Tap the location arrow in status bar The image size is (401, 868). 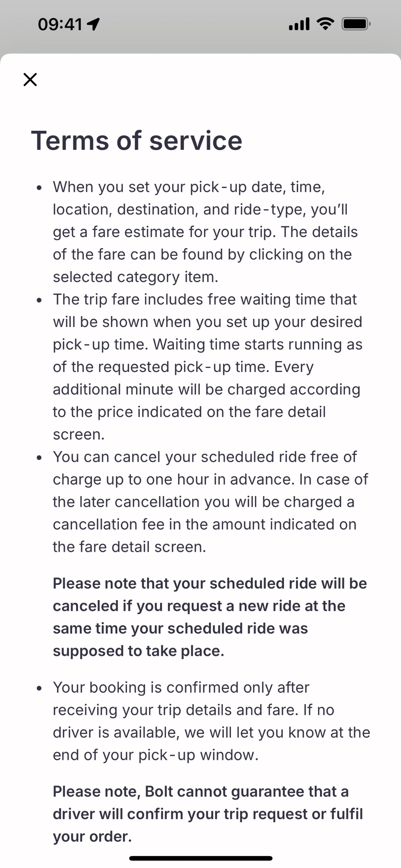(93, 24)
